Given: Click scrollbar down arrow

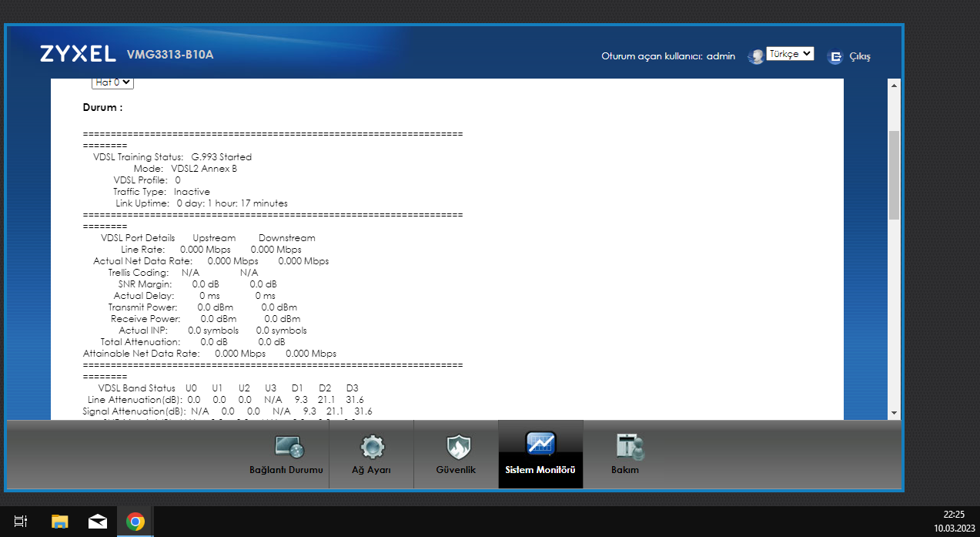Looking at the screenshot, I should [894, 413].
